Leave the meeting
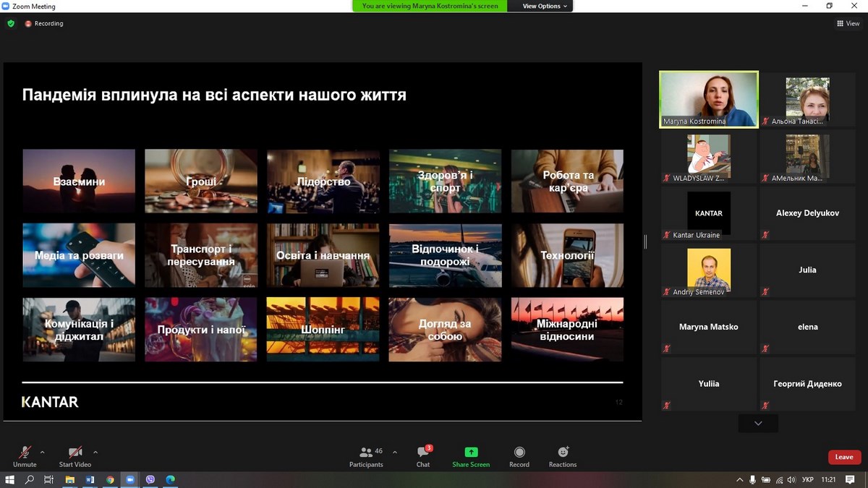 (x=844, y=457)
